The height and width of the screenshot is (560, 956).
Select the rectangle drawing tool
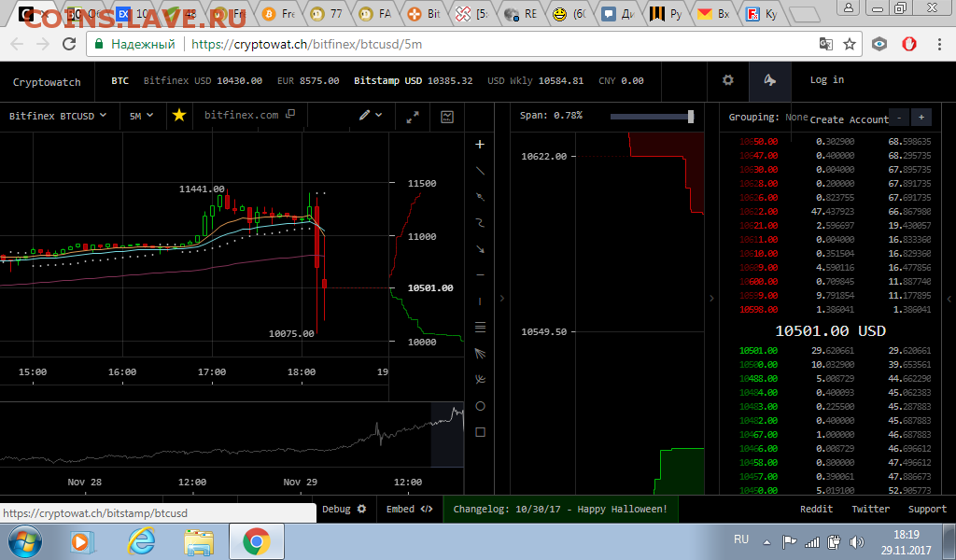[480, 432]
